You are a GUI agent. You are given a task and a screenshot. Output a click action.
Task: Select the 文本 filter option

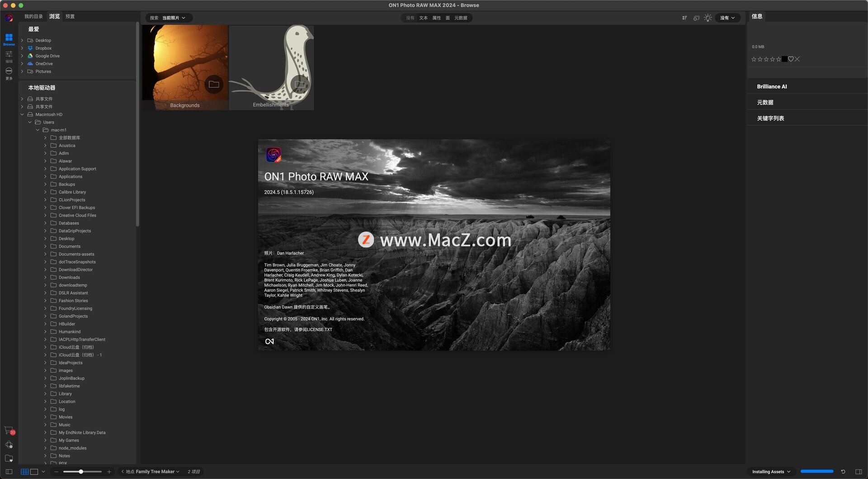[x=423, y=18]
